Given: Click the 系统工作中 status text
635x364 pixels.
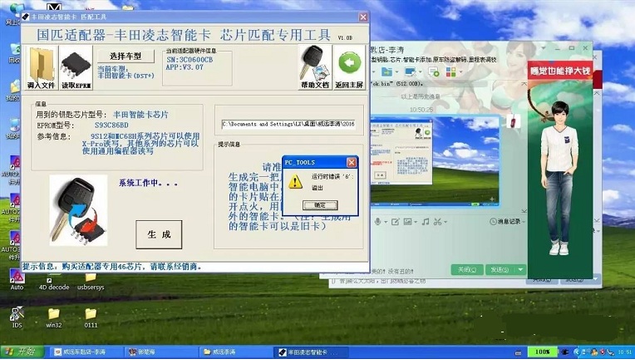Looking at the screenshot, I should [148, 183].
